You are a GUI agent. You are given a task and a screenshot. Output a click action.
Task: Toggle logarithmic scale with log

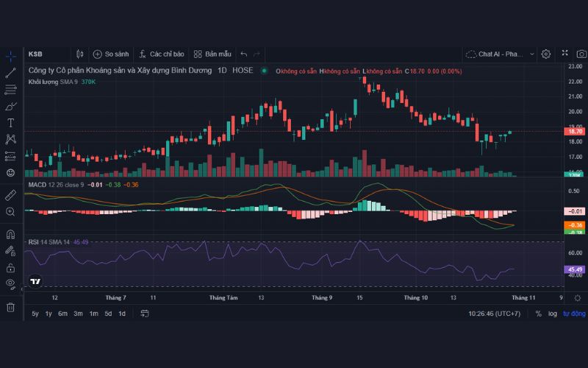(x=552, y=314)
